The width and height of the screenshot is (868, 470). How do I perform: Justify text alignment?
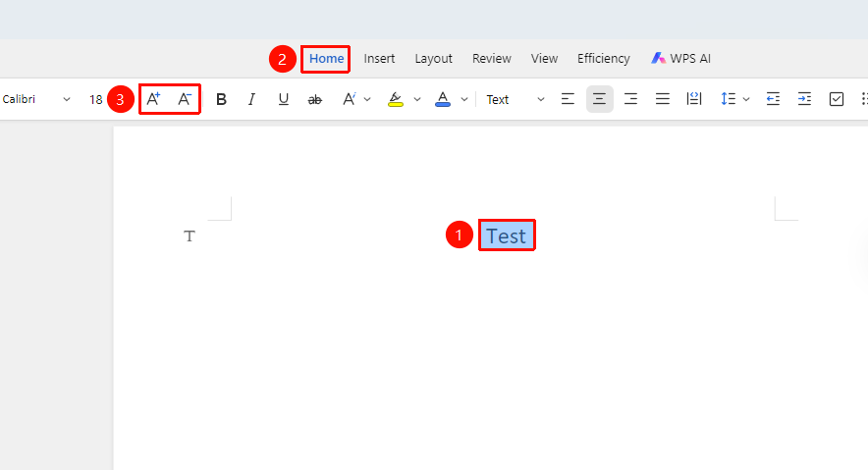663,99
